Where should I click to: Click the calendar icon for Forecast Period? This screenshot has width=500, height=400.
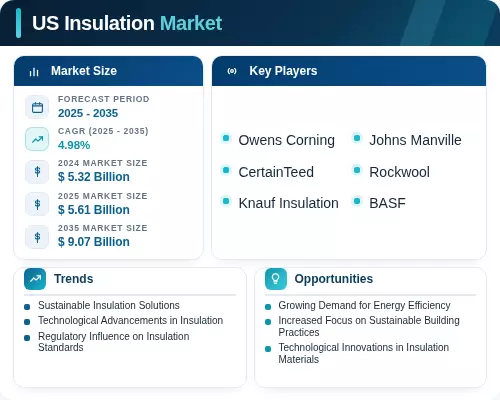37,107
